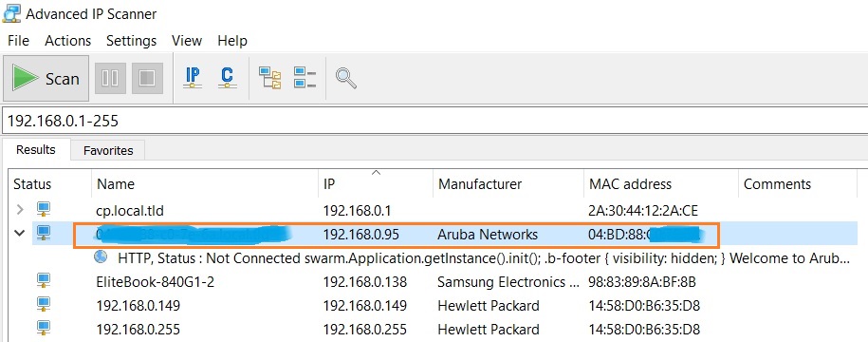The image size is (868, 342).
Task: Click the collapse all list icon
Action: click(305, 78)
